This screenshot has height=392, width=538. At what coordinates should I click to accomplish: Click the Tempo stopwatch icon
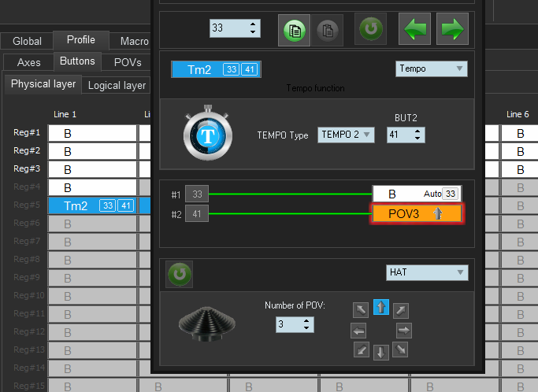(208, 133)
